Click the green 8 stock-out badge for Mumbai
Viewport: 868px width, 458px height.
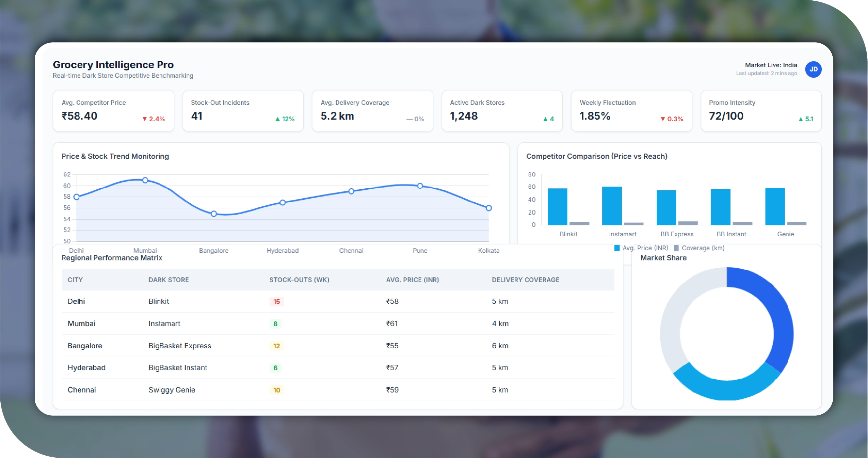(x=275, y=324)
